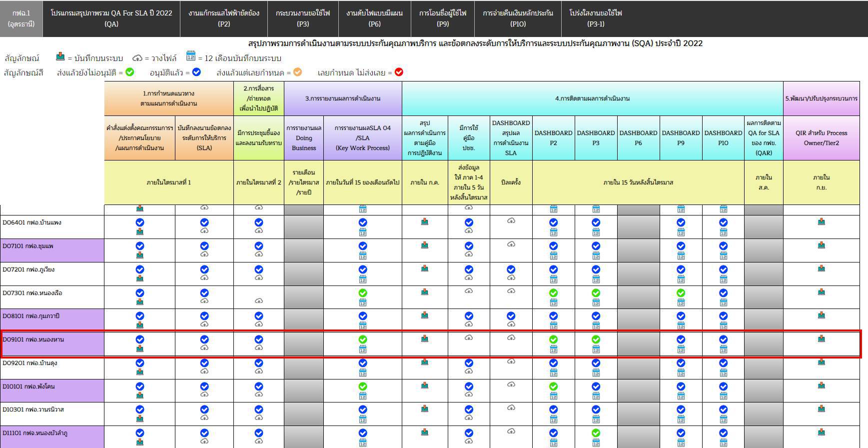Click the 5.พัฒนา/ปรับปรุงกระบวนการ header
868x448 pixels.
(821, 98)
